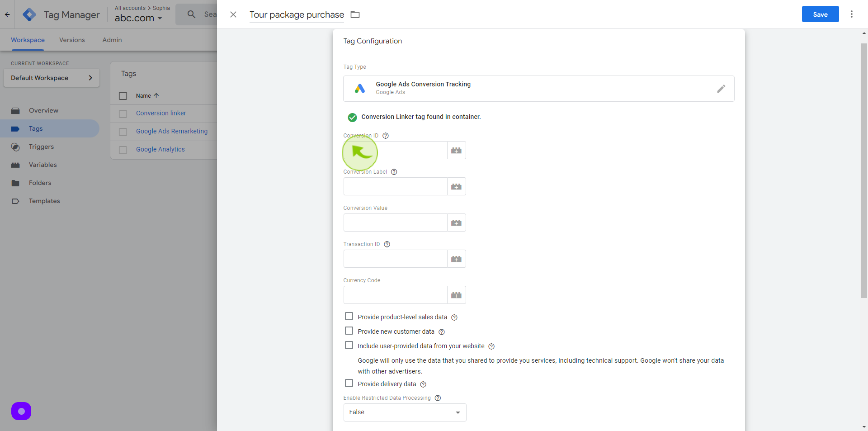Switch to the Workspace tab
This screenshot has height=431, width=868.
click(28, 40)
